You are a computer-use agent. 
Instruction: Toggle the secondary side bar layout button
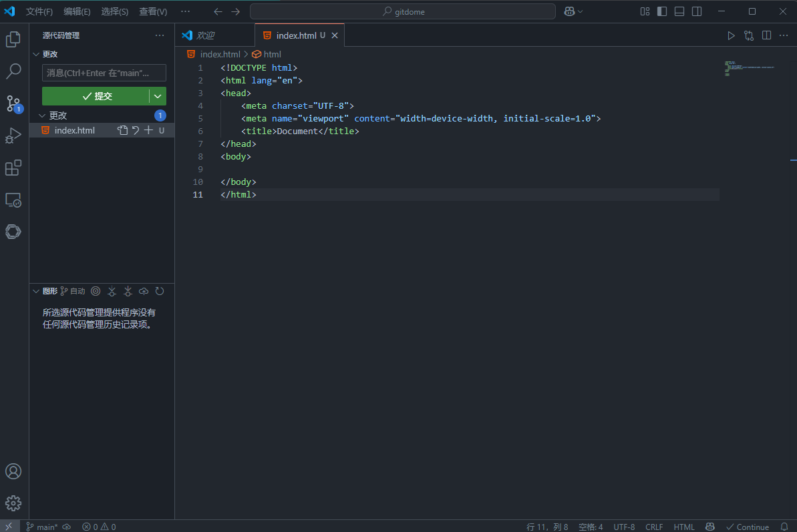click(697, 11)
